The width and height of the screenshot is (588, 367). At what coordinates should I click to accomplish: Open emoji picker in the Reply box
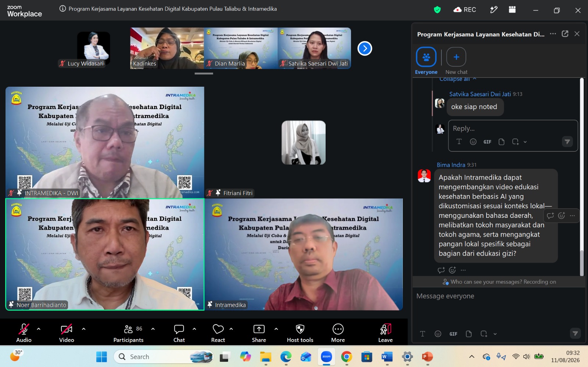pos(473,142)
